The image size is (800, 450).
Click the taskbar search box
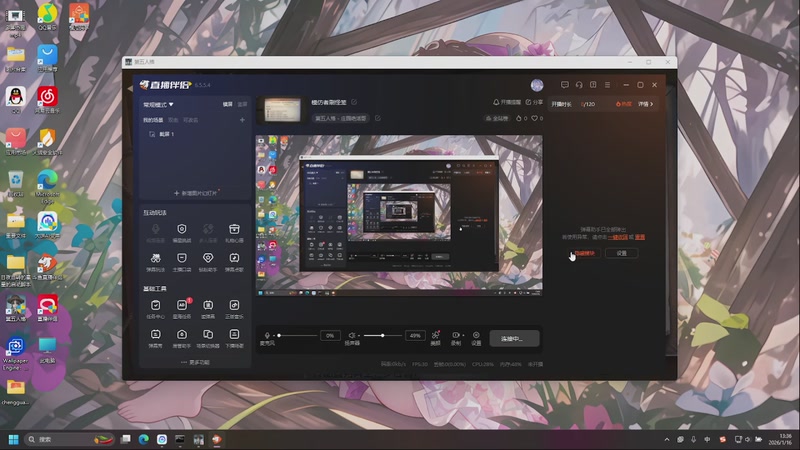69,439
